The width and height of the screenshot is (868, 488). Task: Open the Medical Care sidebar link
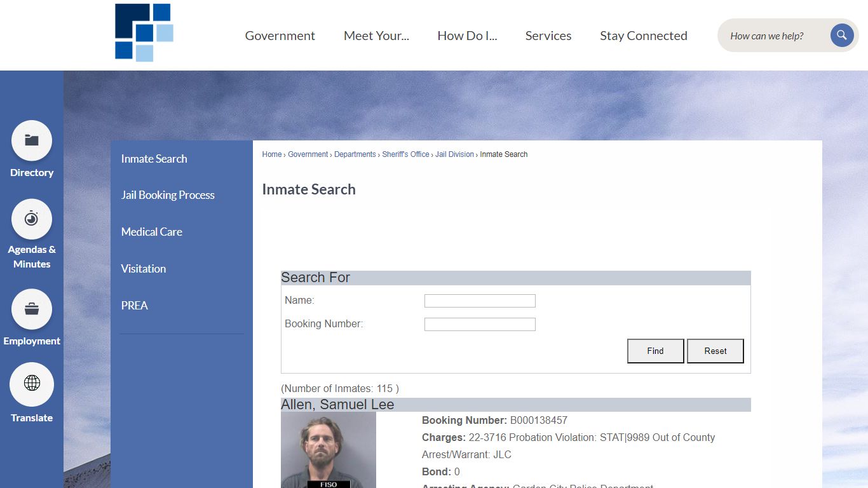tap(152, 232)
